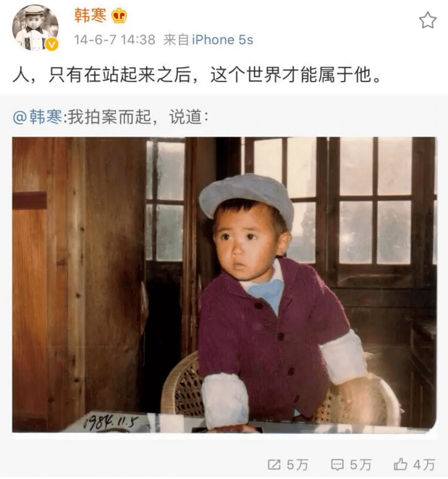Follow the @韩寒 mention link
The width and height of the screenshot is (448, 479).
pos(37,117)
